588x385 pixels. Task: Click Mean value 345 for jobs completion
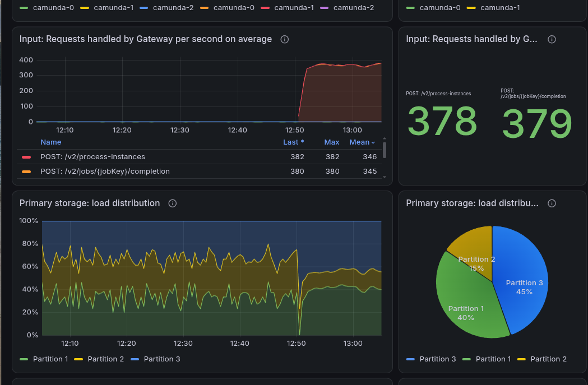pos(370,171)
